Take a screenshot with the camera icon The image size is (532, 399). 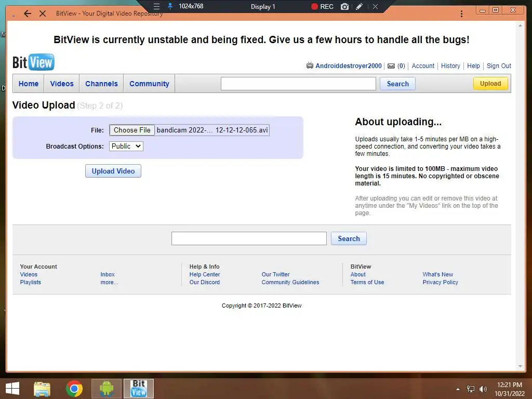click(x=344, y=6)
